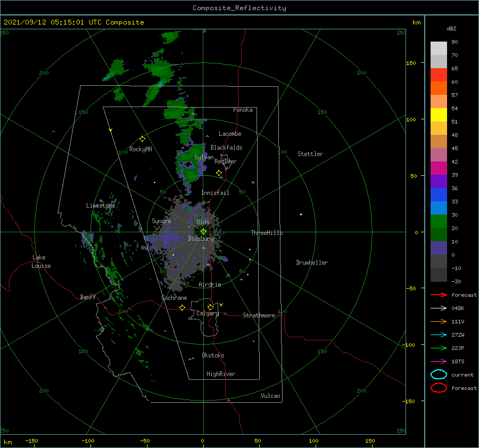The height and width of the screenshot is (448, 479).
Task: Click the radar site marker at map center
Action: coord(203,232)
